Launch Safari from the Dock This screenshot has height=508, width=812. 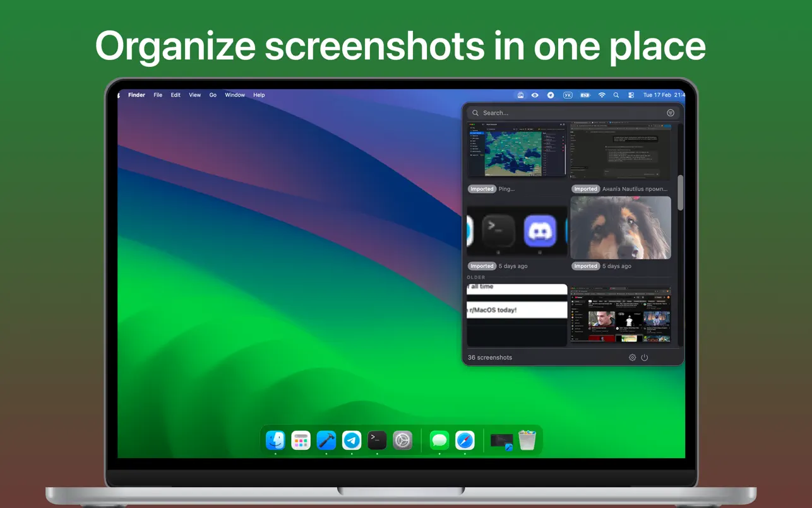465,440
